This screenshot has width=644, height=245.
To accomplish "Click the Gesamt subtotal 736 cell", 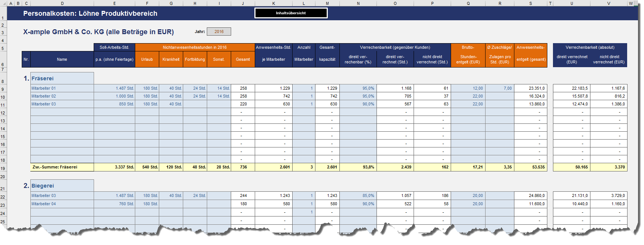I will coord(243,167).
